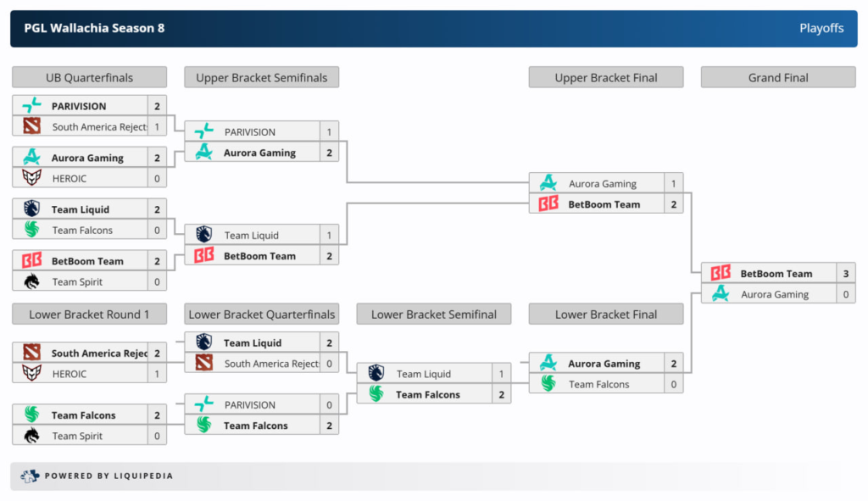Click the Lower Bracket Semifinal header

point(434,315)
